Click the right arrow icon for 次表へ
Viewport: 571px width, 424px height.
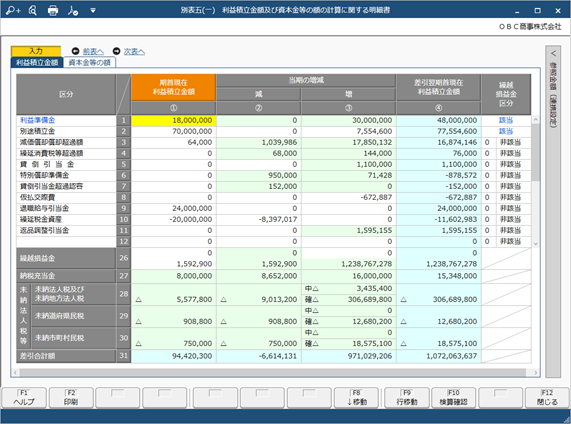coord(116,51)
